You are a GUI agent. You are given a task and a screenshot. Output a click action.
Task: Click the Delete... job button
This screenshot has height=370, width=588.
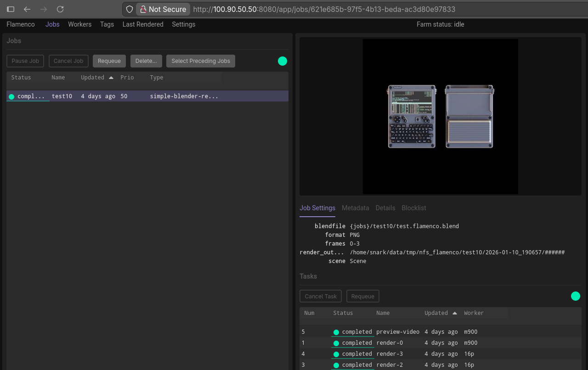146,61
